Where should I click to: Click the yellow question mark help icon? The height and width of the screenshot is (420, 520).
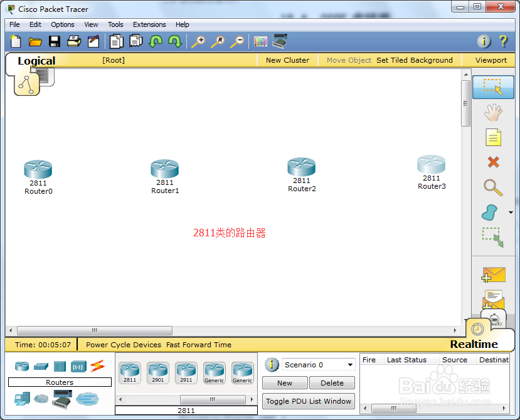[x=504, y=41]
